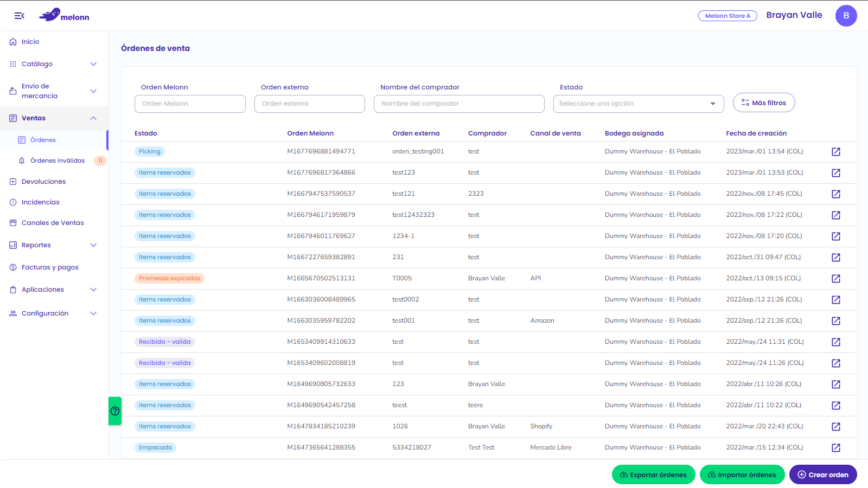Viewport: 868px width, 488px height.
Task: Expand the Configuración chevron
Action: 93,313
